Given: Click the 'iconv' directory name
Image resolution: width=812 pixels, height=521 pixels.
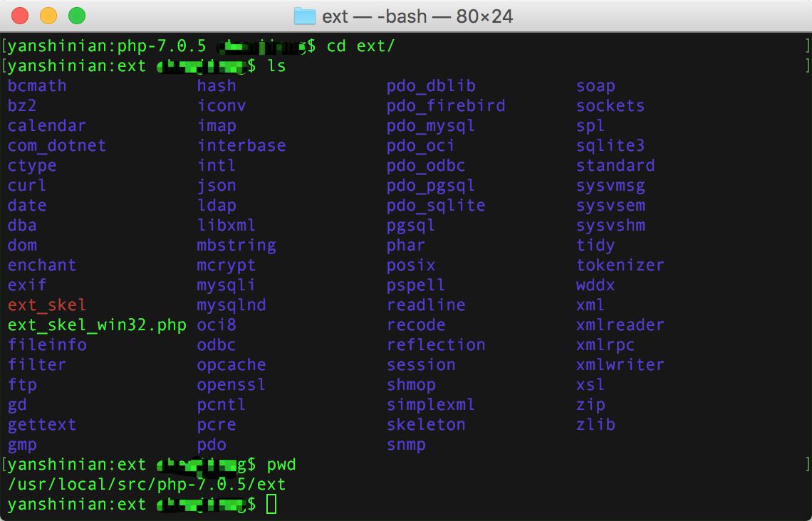Looking at the screenshot, I should tap(222, 105).
